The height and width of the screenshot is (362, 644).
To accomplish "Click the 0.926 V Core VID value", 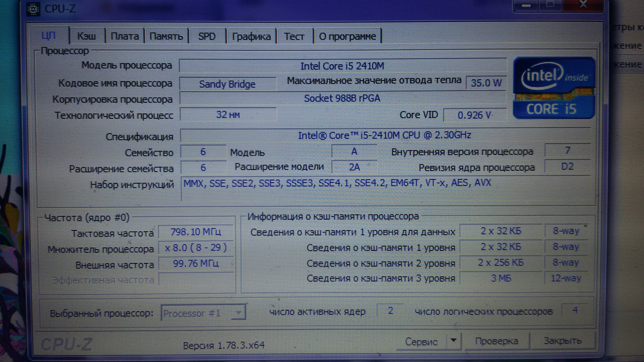I will (475, 115).
